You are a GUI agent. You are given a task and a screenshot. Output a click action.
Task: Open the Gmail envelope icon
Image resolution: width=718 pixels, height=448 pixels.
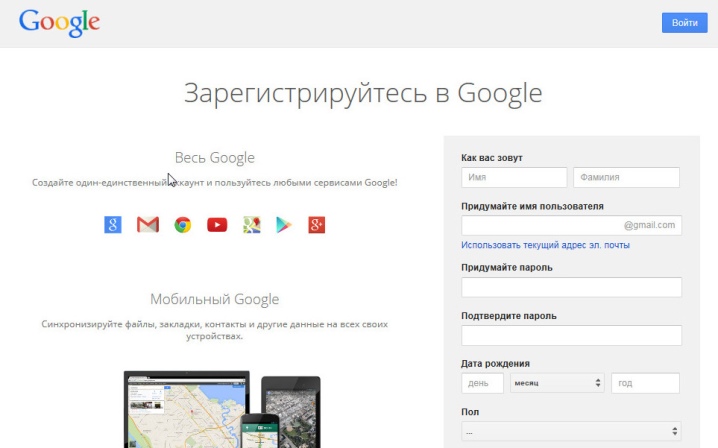[148, 225]
